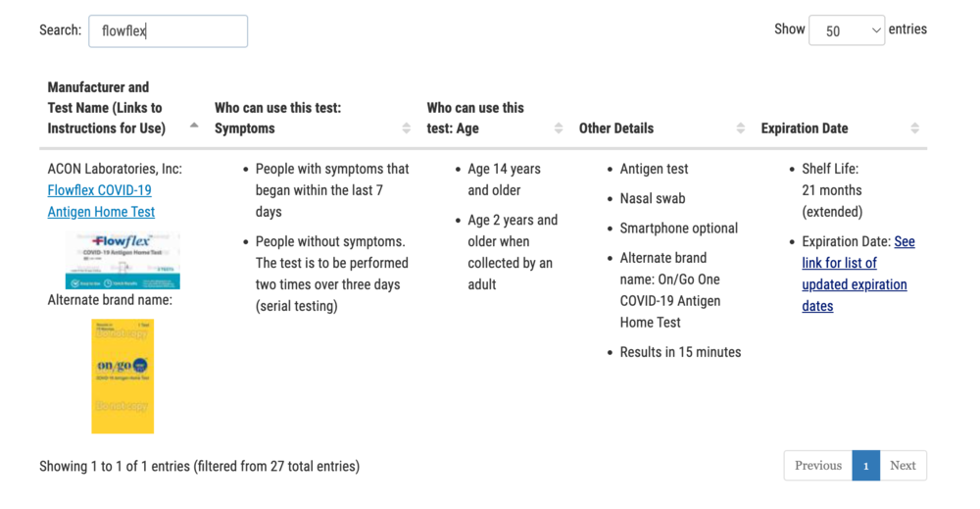The image size is (980, 509).
Task: Click the Flowflex test box image
Action: [x=122, y=260]
